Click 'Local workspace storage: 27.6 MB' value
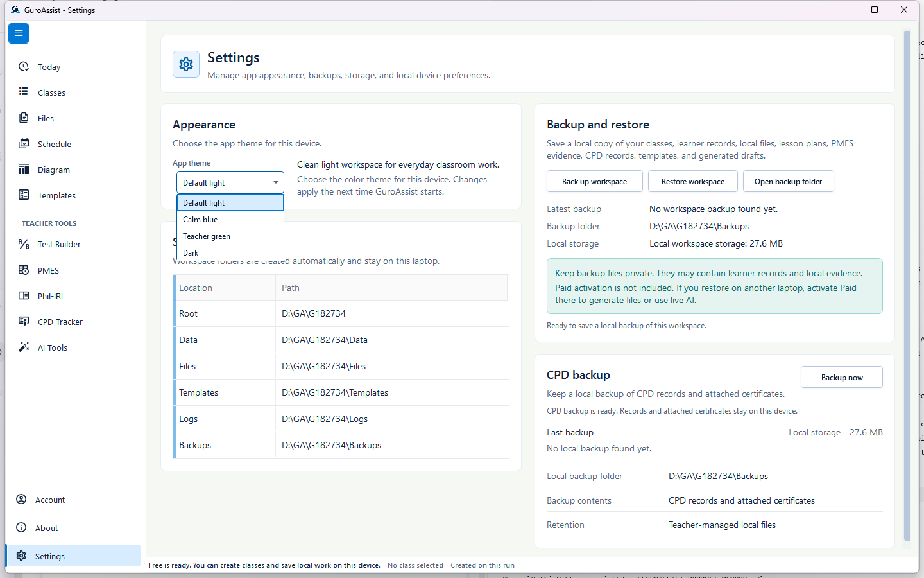Image resolution: width=924 pixels, height=578 pixels. tap(716, 243)
